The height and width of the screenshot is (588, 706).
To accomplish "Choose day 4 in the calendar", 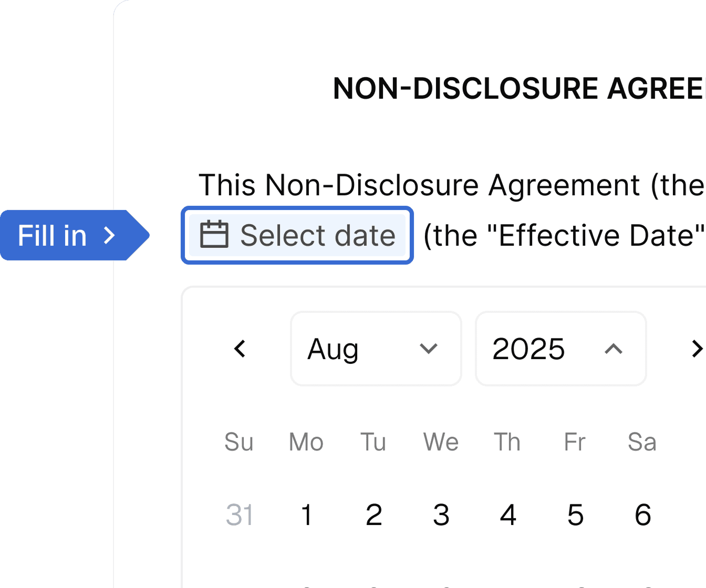I will point(508,514).
